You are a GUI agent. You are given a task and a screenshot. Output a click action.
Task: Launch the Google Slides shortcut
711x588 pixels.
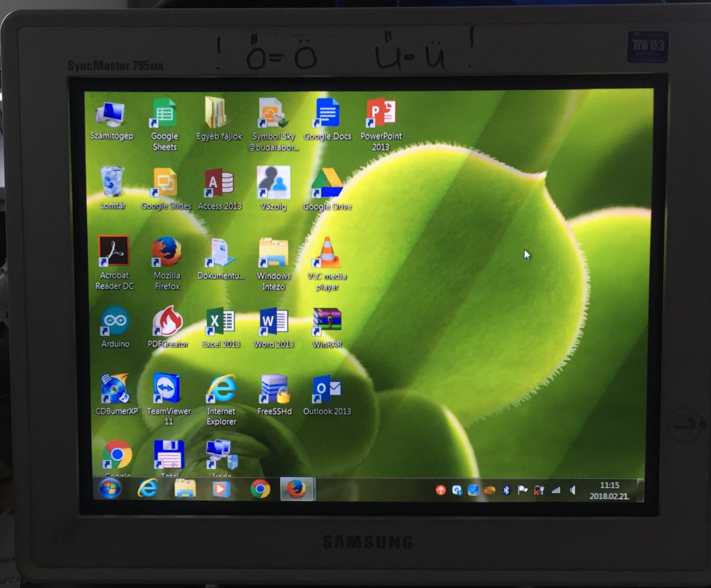click(x=166, y=189)
